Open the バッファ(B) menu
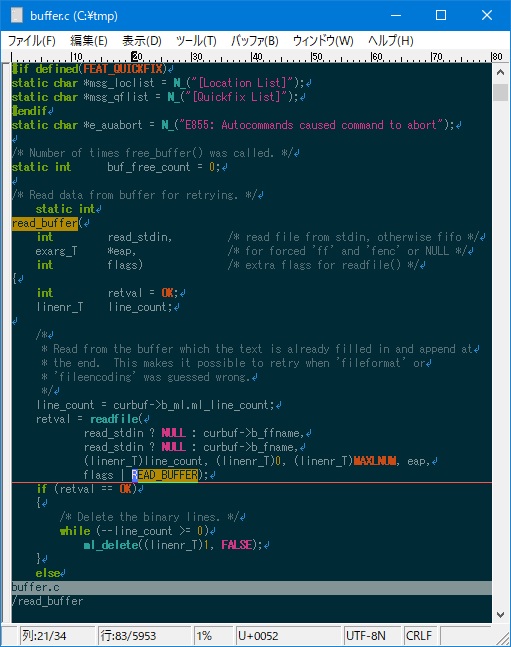Image resolution: width=511 pixels, height=647 pixels. [x=254, y=40]
